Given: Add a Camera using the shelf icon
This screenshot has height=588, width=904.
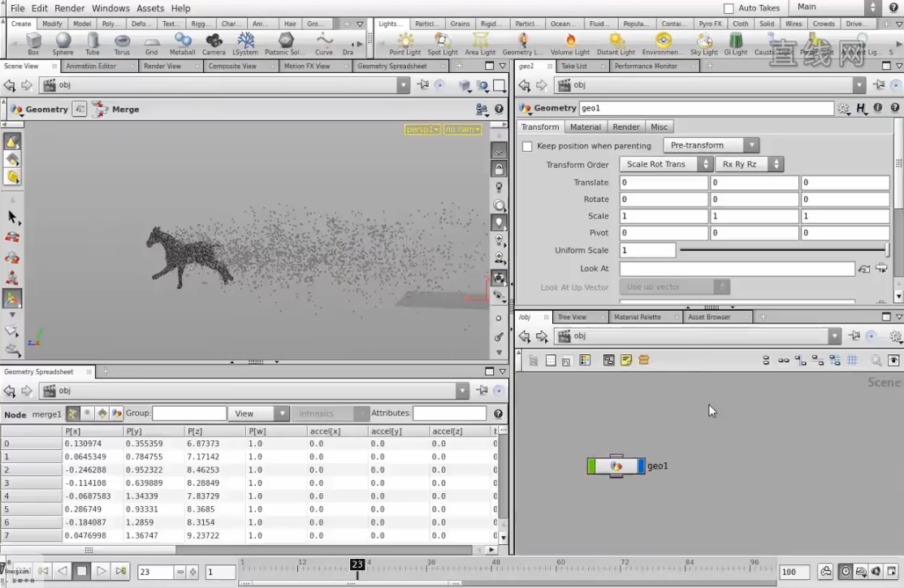Looking at the screenshot, I should [x=214, y=43].
